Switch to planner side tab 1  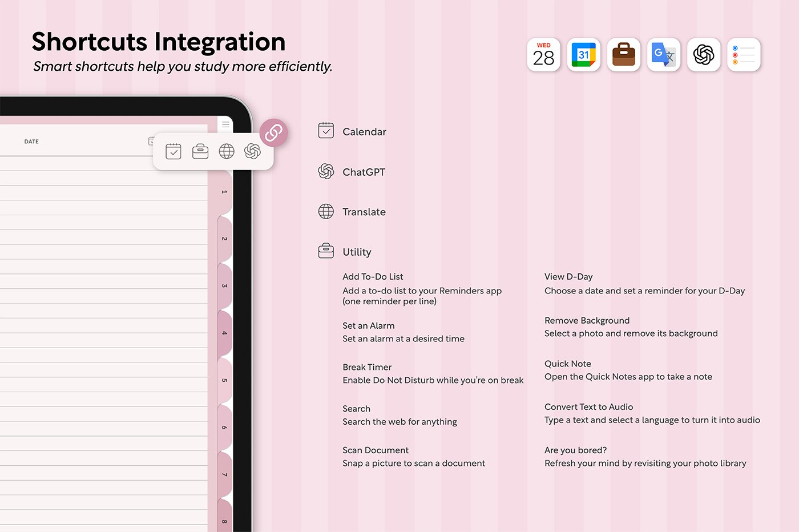click(x=225, y=192)
